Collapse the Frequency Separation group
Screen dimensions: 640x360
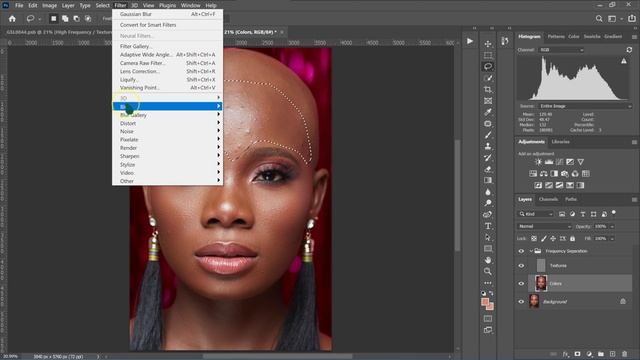[x=531, y=251]
